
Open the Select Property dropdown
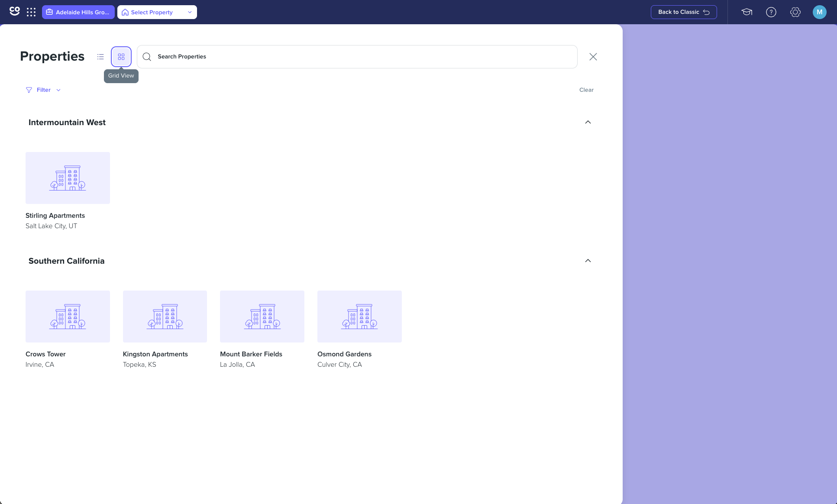(157, 12)
